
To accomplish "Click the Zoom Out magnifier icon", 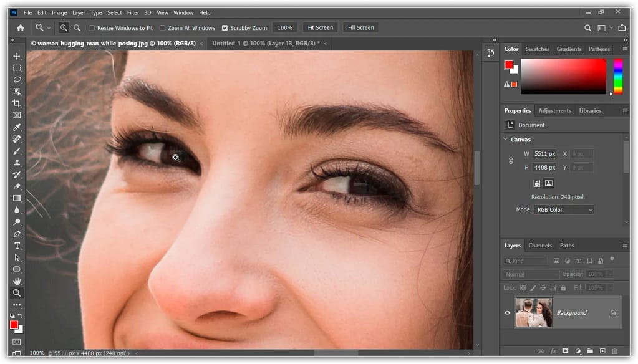I will pyautogui.click(x=77, y=27).
